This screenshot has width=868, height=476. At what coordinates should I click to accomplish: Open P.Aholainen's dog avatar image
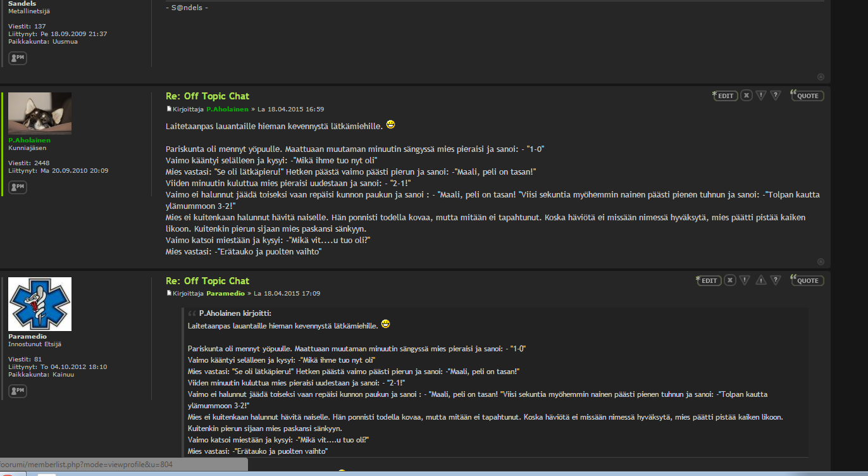(40, 113)
